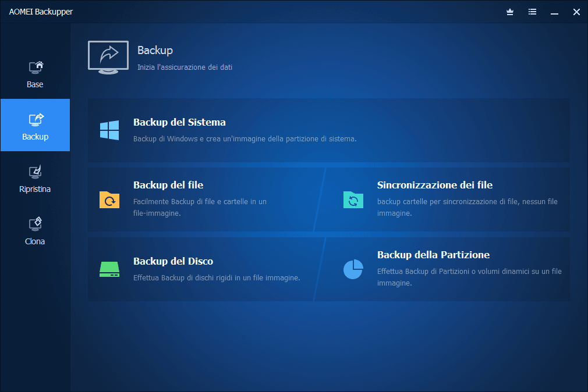588x392 pixels.
Task: Open the list menu icon in title bar
Action: point(532,12)
